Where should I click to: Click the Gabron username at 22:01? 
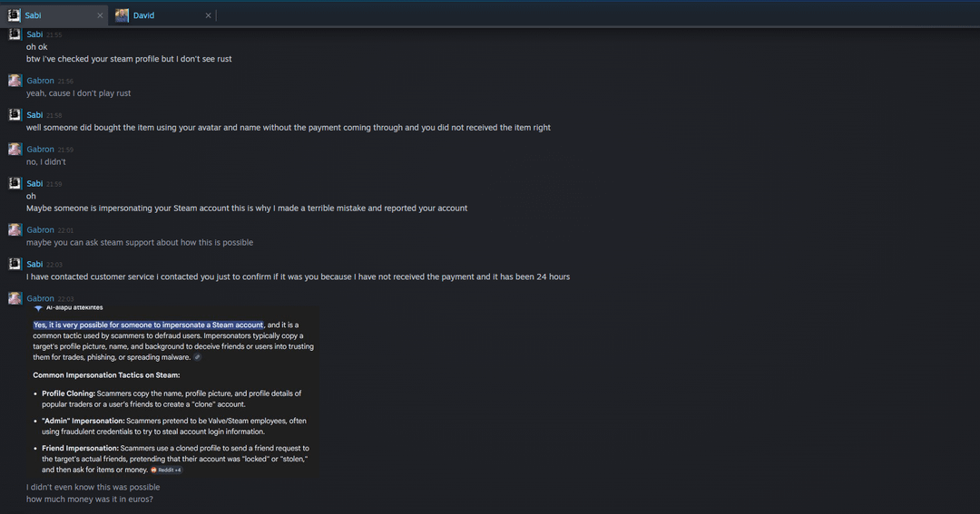(40, 230)
